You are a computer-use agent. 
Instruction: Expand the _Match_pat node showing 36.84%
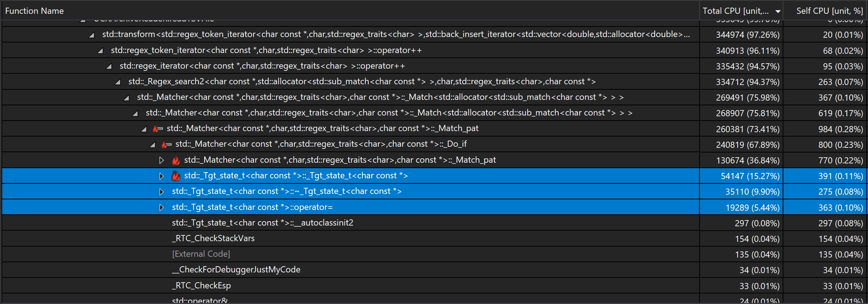coord(162,160)
